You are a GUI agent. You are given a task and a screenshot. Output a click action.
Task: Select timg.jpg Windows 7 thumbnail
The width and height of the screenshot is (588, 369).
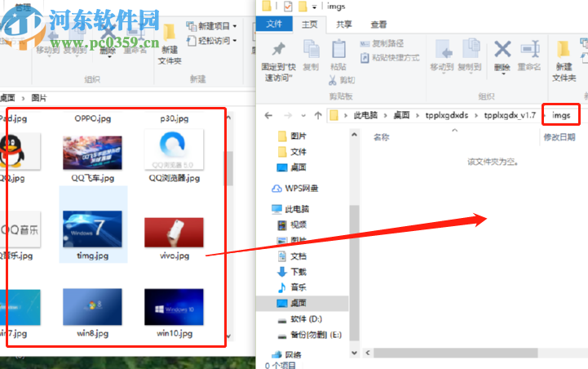pyautogui.click(x=92, y=229)
